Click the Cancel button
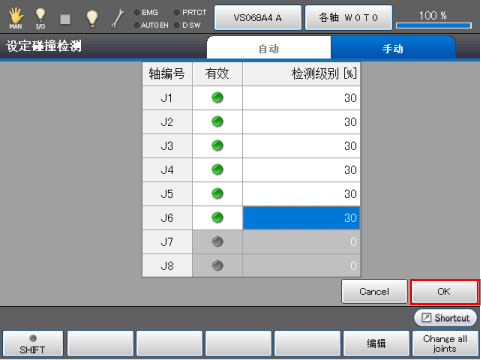 [374, 292]
